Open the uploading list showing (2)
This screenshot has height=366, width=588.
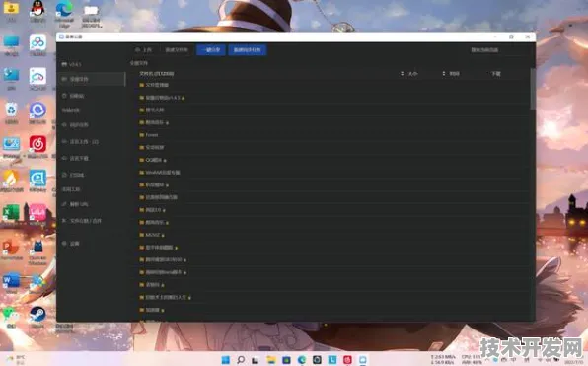[80, 142]
